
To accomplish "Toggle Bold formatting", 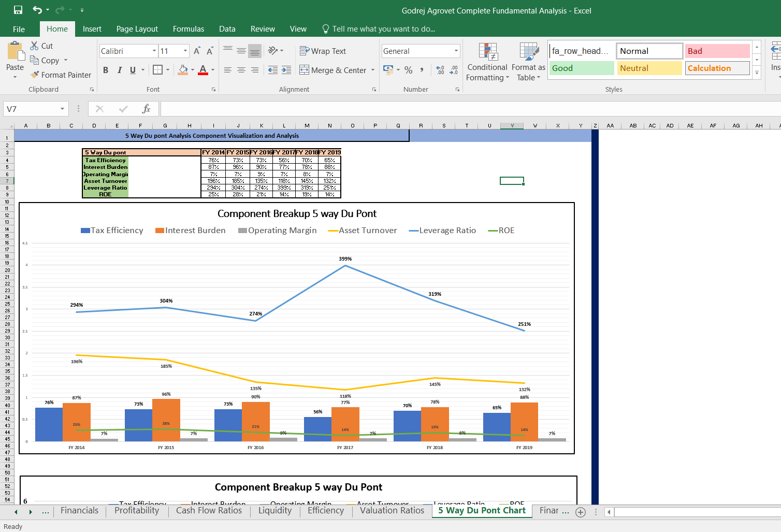I will (x=106, y=70).
